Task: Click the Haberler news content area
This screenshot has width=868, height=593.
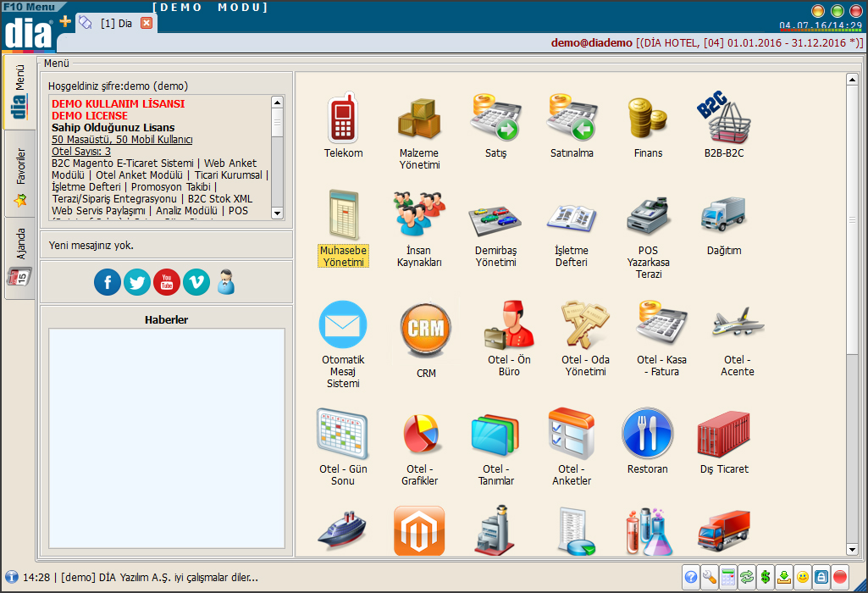Action: point(167,438)
